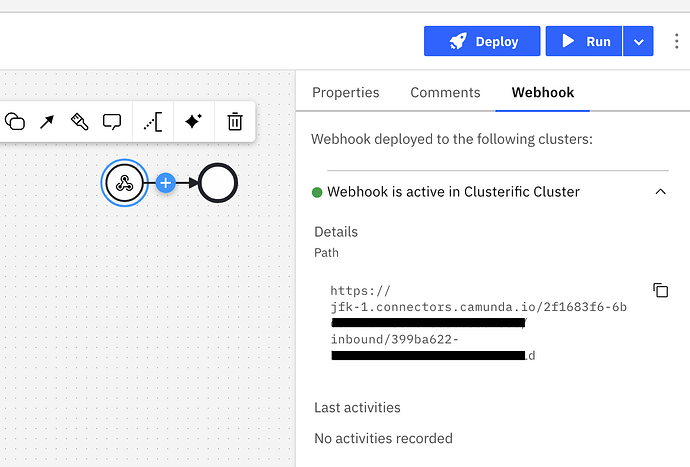Viewport: 690px width, 467px height.
Task: Copy the webhook path URL
Action: [x=660, y=290]
